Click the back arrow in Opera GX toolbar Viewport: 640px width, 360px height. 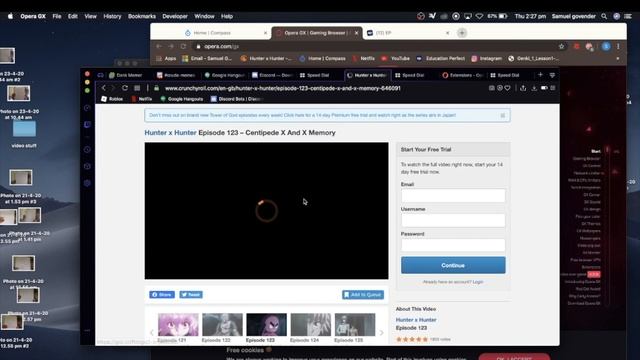click(104, 88)
